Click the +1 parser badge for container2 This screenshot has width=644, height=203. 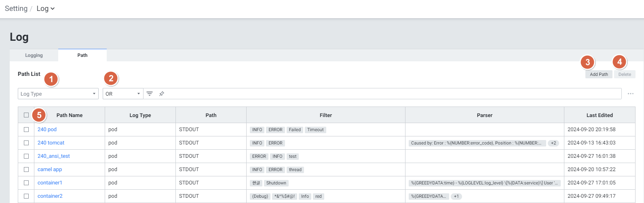456,197
